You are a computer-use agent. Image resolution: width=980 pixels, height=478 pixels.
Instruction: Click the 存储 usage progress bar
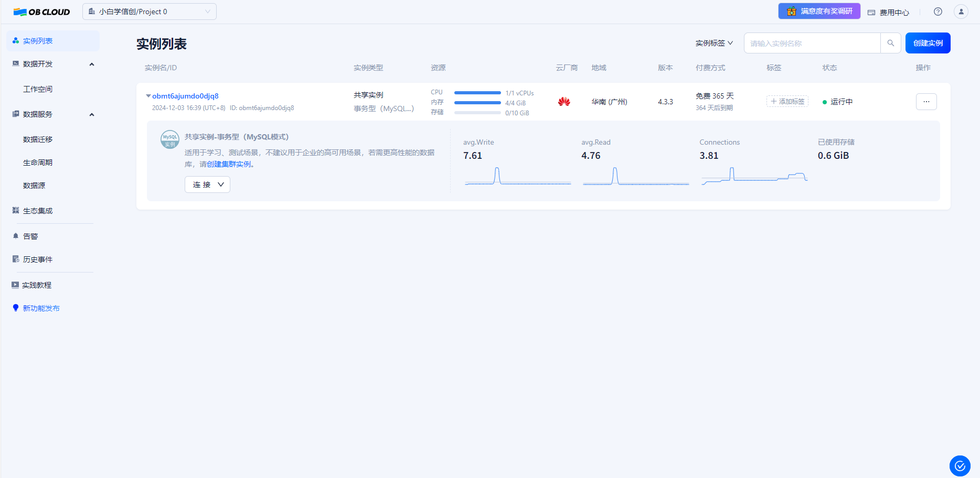click(x=477, y=113)
